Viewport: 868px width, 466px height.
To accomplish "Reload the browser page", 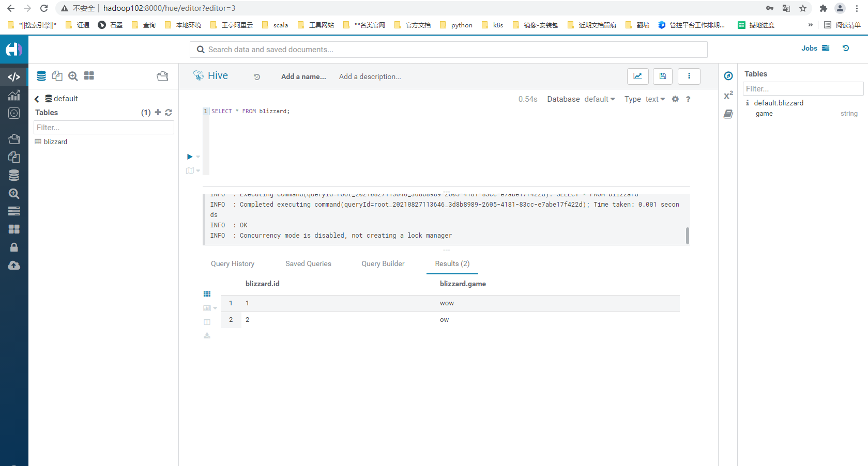I will (x=44, y=8).
